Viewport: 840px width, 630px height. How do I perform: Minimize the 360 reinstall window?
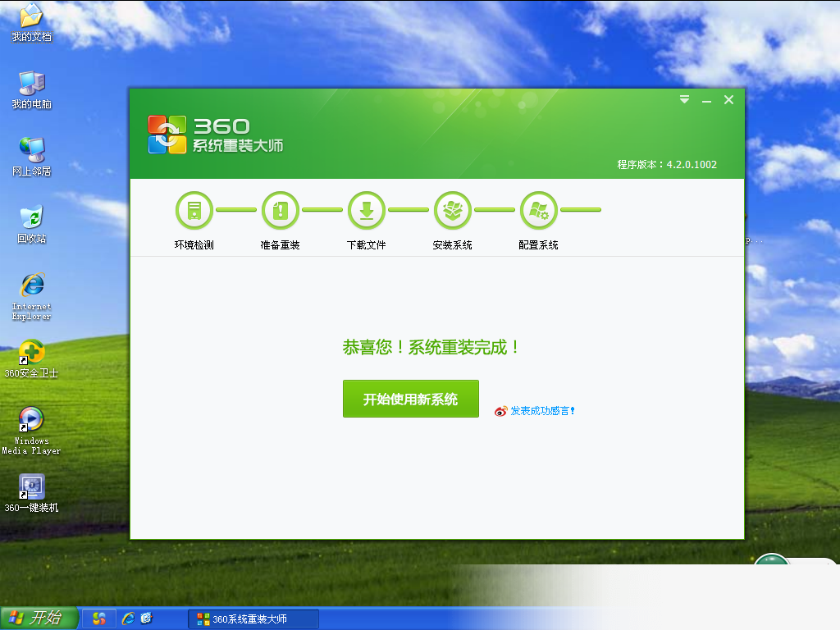706,101
